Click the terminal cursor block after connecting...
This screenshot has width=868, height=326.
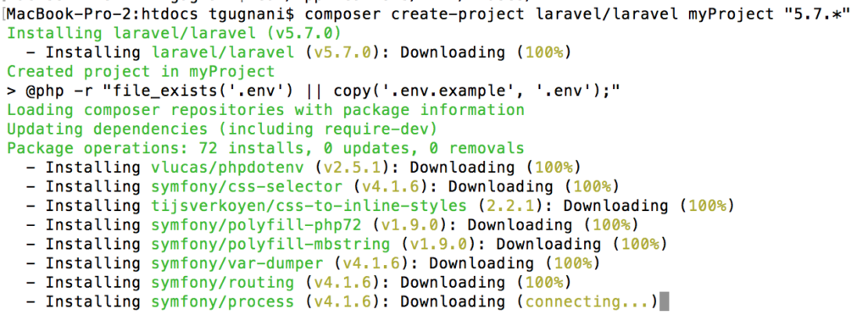(664, 302)
